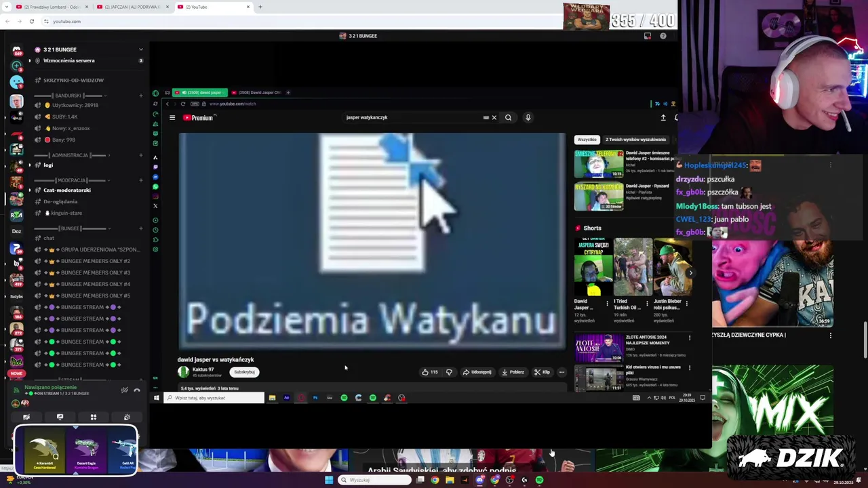Open help icon in Discord header

tap(663, 36)
